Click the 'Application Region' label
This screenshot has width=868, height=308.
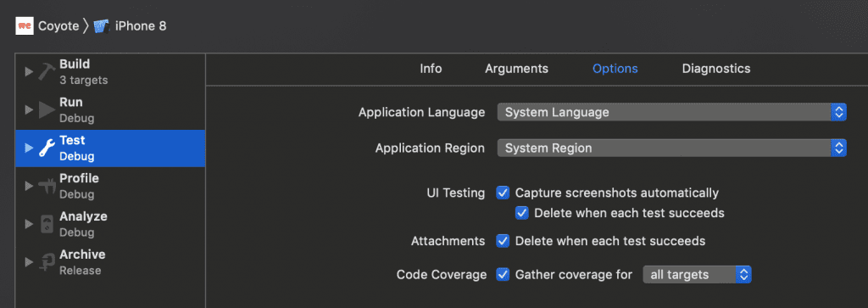coord(430,148)
